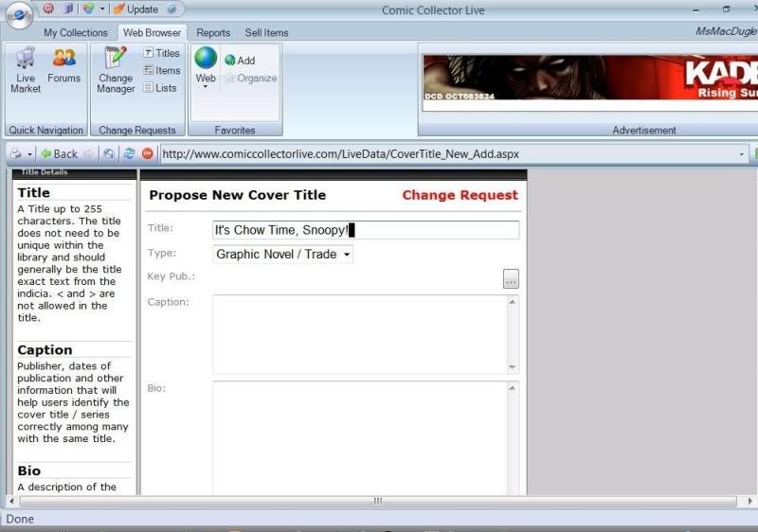Click inside the Bio text area
758x532 pixels.
[x=360, y=438]
